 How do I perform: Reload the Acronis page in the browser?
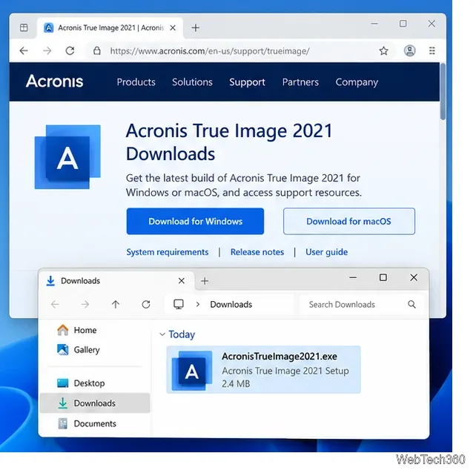[x=70, y=50]
